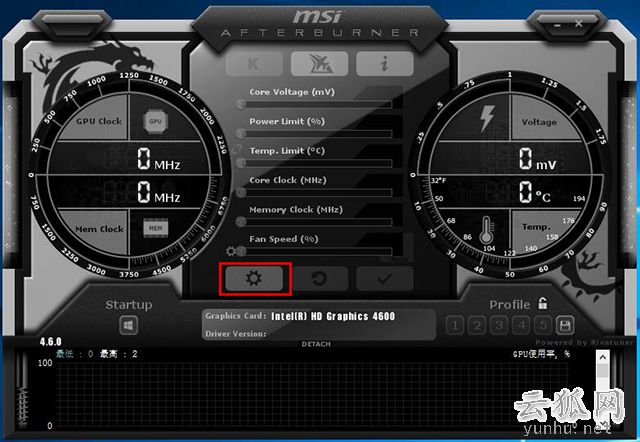
Task: Select profile slot 4
Action: [x=521, y=325]
